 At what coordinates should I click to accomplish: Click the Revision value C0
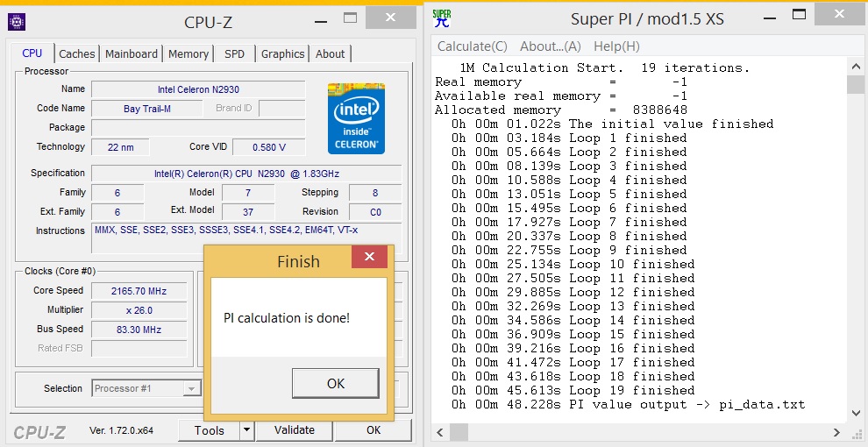[x=375, y=212]
